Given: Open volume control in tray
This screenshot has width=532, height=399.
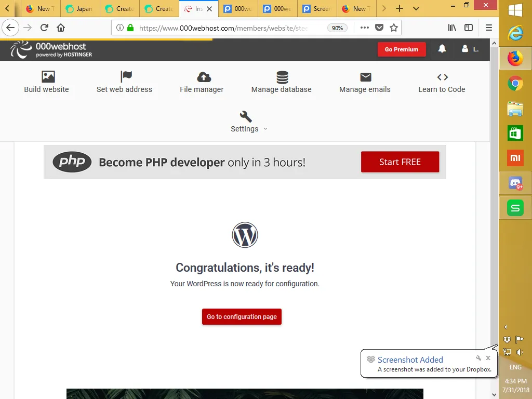Looking at the screenshot, I should pyautogui.click(x=520, y=352).
